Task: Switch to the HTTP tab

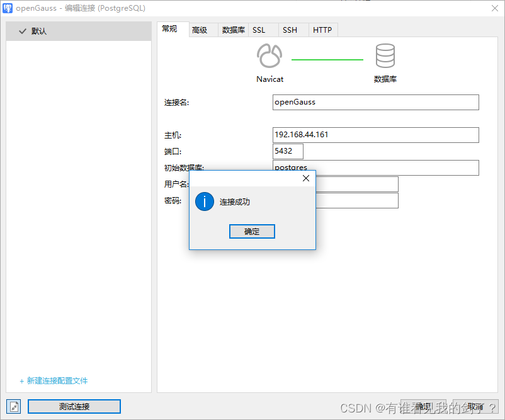Action: pos(322,29)
